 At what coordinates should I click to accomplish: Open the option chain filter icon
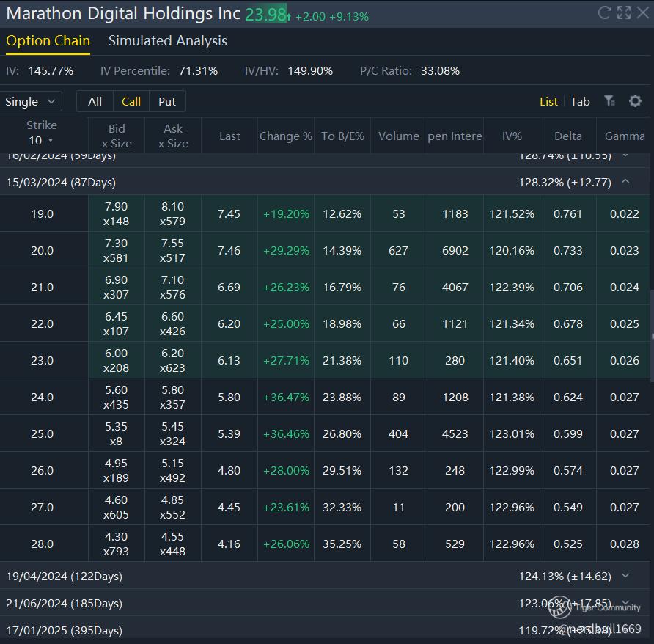[609, 101]
